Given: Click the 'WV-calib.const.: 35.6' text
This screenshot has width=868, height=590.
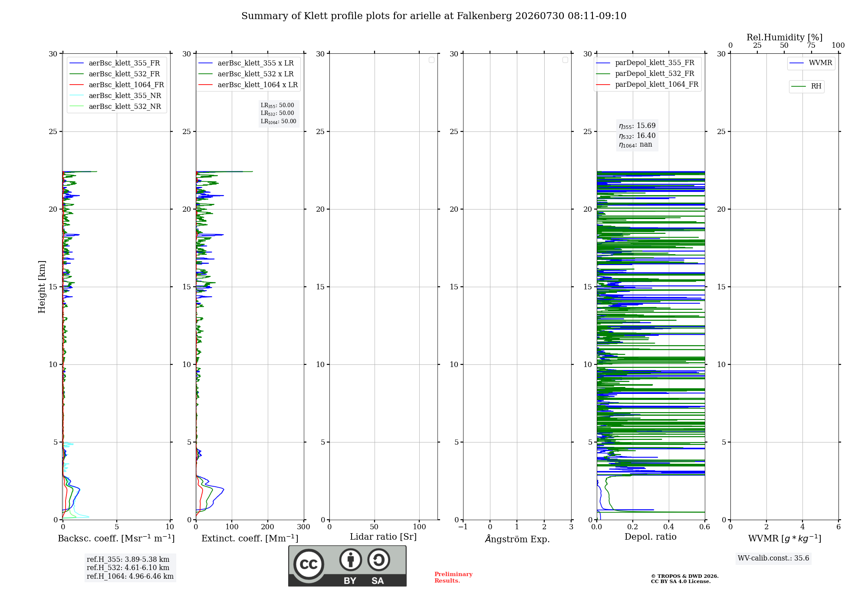Looking at the screenshot, I should point(773,558).
